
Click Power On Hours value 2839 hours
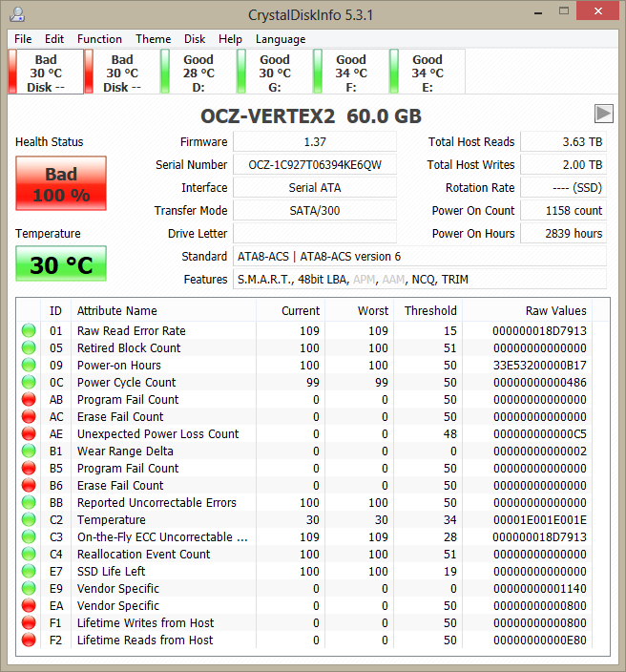[x=563, y=234]
